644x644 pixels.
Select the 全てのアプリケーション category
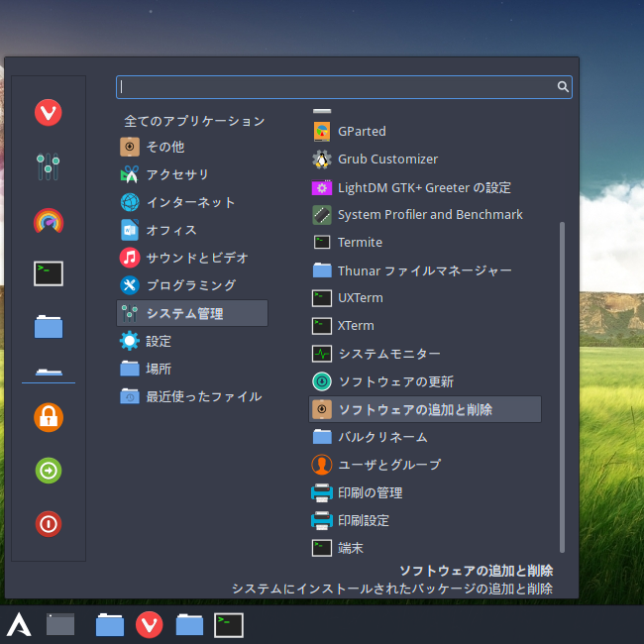pyautogui.click(x=194, y=121)
